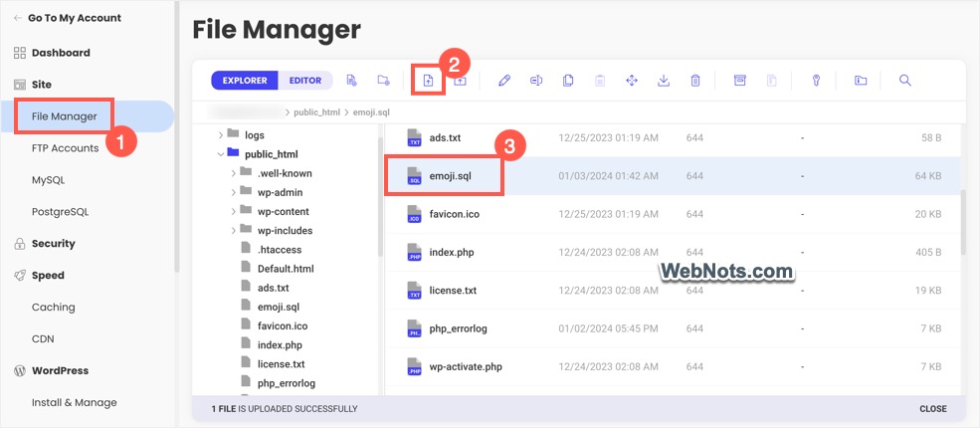Image resolution: width=980 pixels, height=428 pixels.
Task: Close the upload success notification
Action: pyautogui.click(x=933, y=409)
